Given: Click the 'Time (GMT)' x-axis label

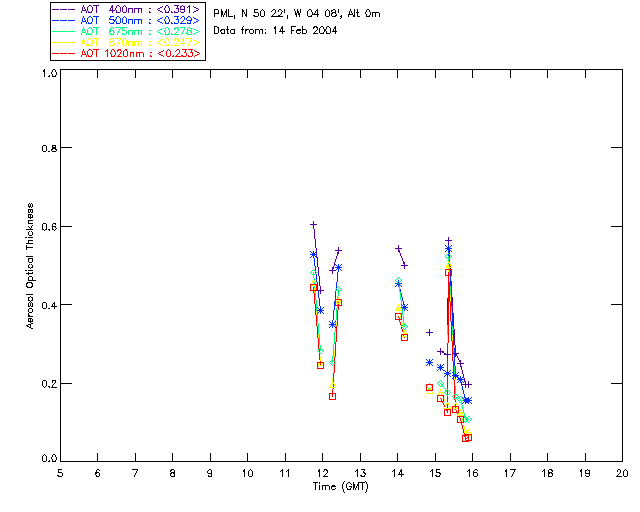Looking at the screenshot, I should click(341, 487).
